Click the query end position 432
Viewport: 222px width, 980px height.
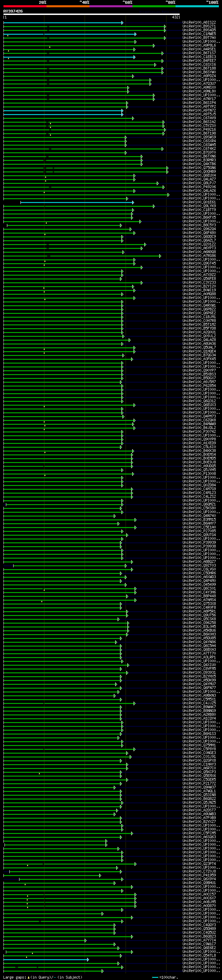pyautogui.click(x=175, y=17)
